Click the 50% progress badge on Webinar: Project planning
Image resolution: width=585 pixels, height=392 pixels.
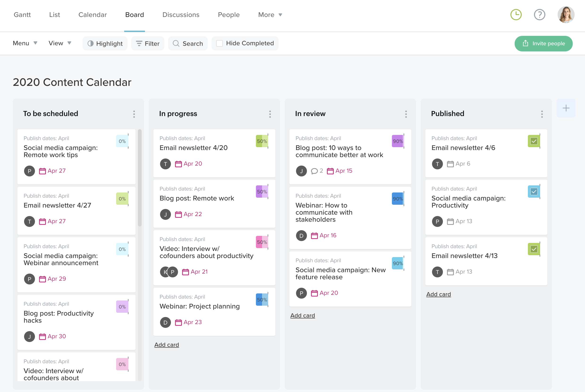262,300
